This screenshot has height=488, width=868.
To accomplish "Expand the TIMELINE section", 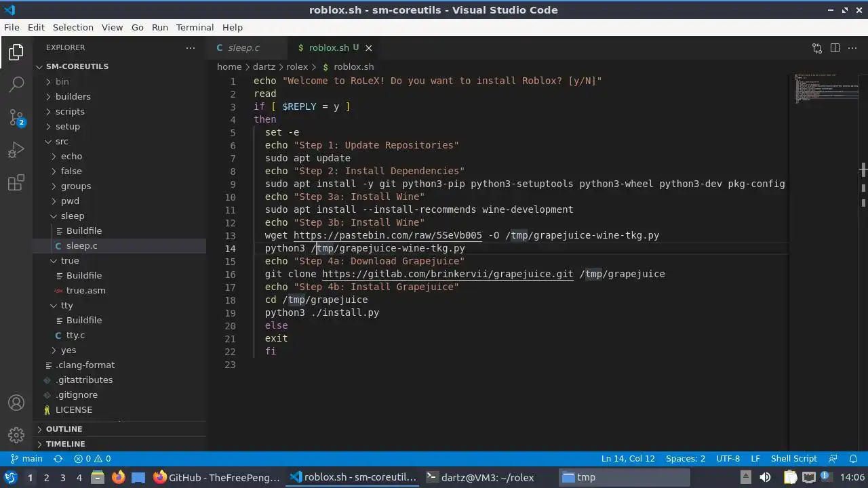I will (x=119, y=444).
